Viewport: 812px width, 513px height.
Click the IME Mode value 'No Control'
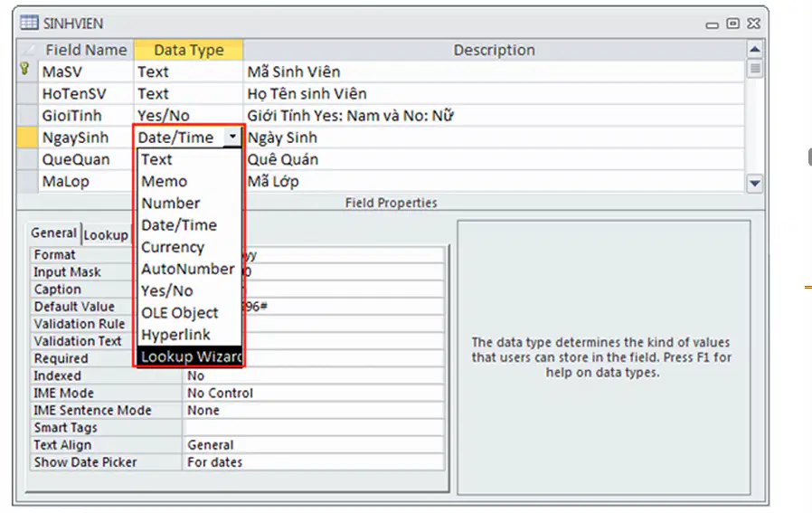point(313,393)
